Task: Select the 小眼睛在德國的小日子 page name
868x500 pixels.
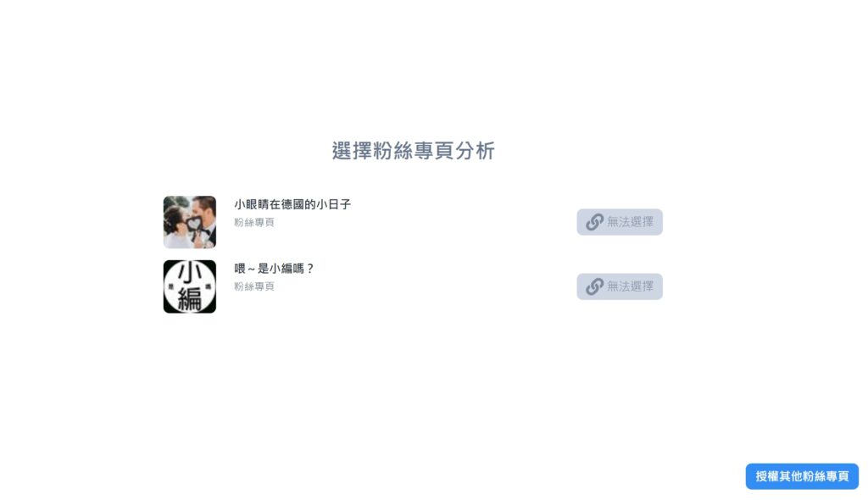Action: [x=292, y=204]
